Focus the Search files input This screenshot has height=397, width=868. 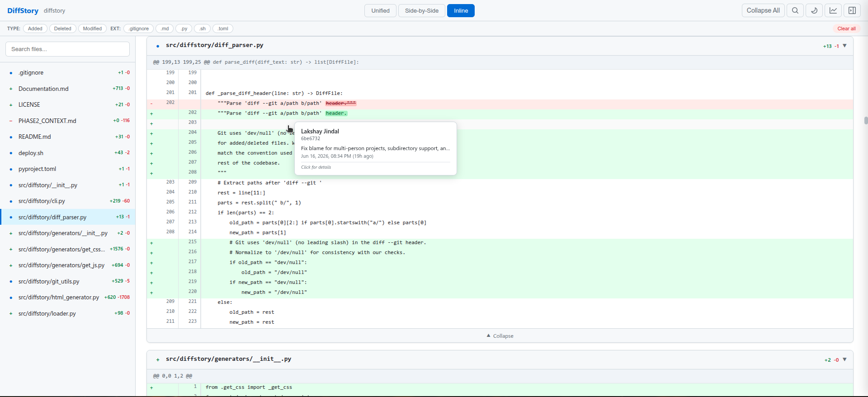[x=67, y=49]
